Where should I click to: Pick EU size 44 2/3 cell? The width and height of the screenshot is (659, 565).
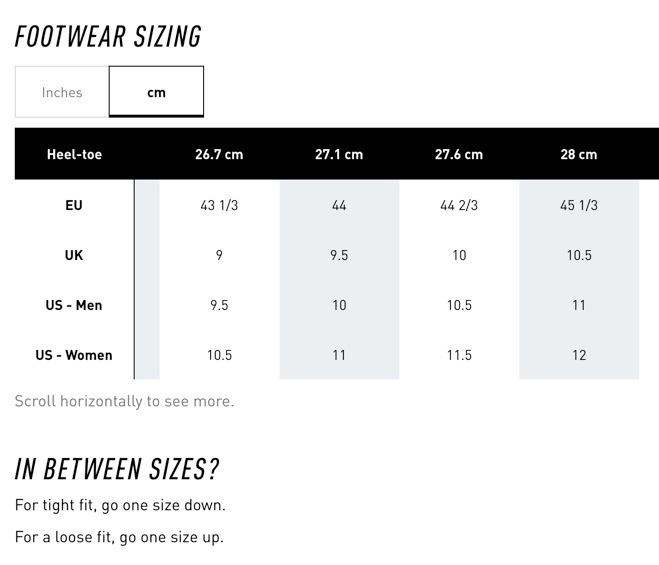[x=459, y=205]
